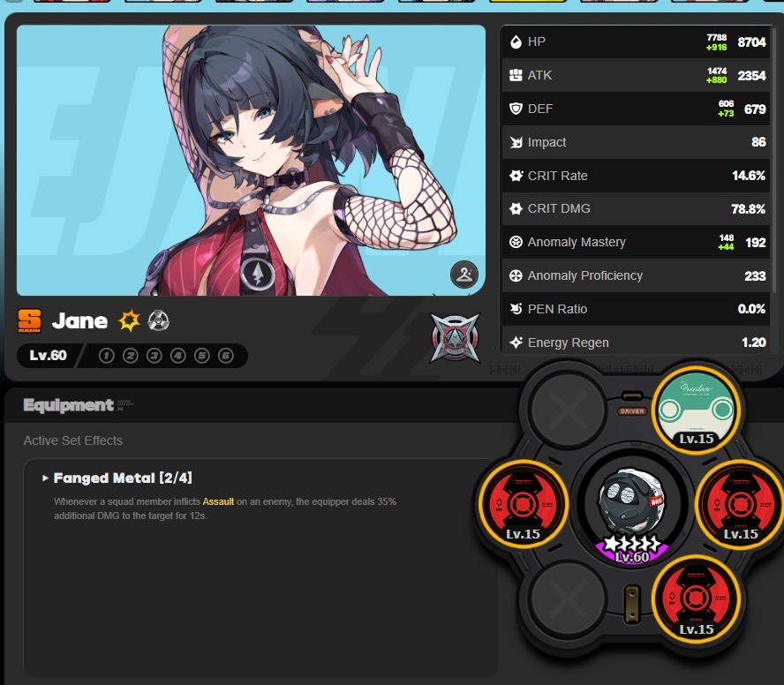Open the right Fanged Metal disc Lv.15
Image resolution: width=784 pixels, height=685 pixels.
pyautogui.click(x=740, y=504)
